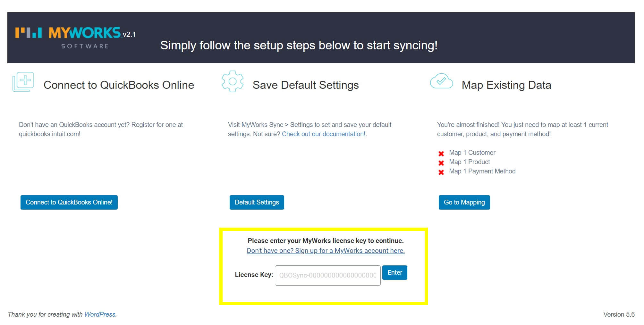The width and height of the screenshot is (644, 325).
Task: Click the gear icon above Save Default Settings
Action: [x=232, y=81]
